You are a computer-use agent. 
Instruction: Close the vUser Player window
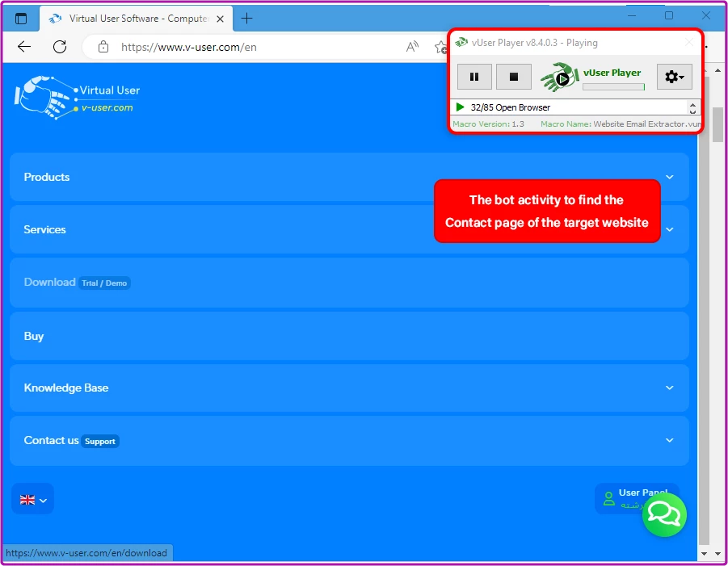click(x=689, y=43)
